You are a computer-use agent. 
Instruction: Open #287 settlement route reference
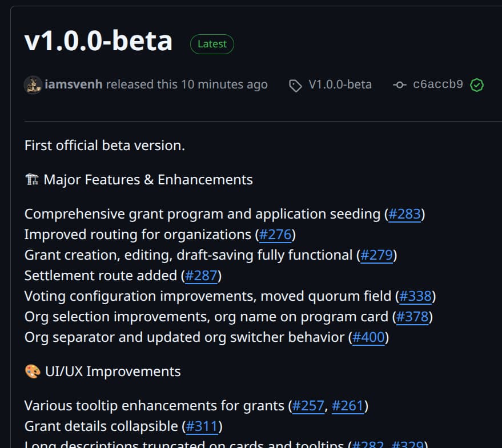pyautogui.click(x=201, y=276)
